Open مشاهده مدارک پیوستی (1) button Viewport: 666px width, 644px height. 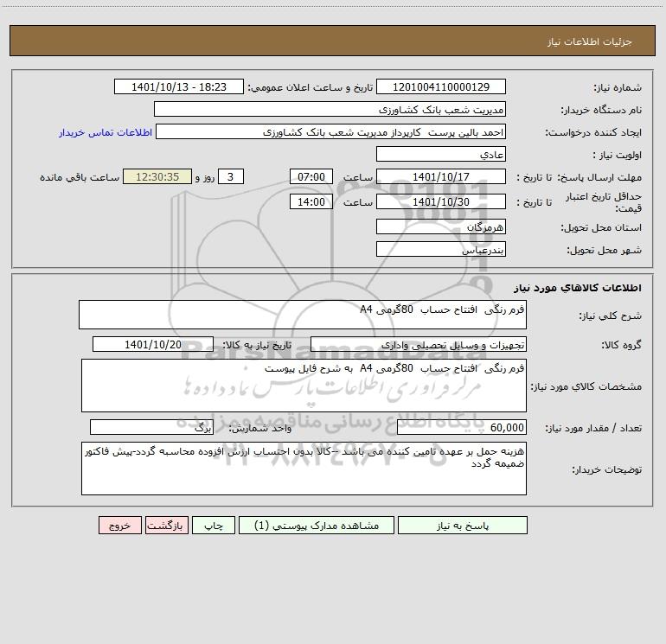tap(317, 525)
